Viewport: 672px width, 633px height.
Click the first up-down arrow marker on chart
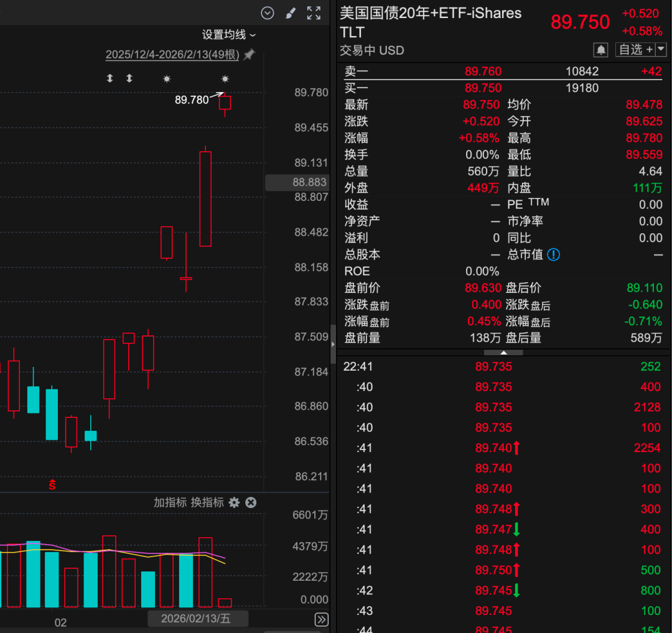[x=110, y=78]
